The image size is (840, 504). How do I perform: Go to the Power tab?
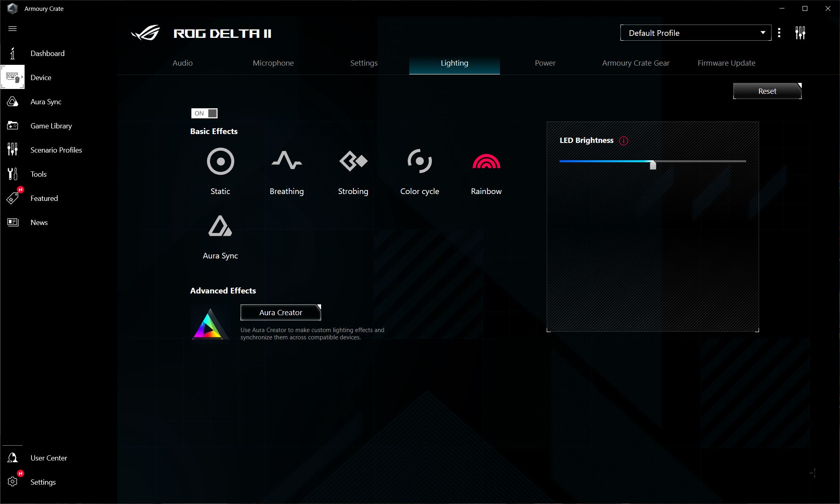545,63
